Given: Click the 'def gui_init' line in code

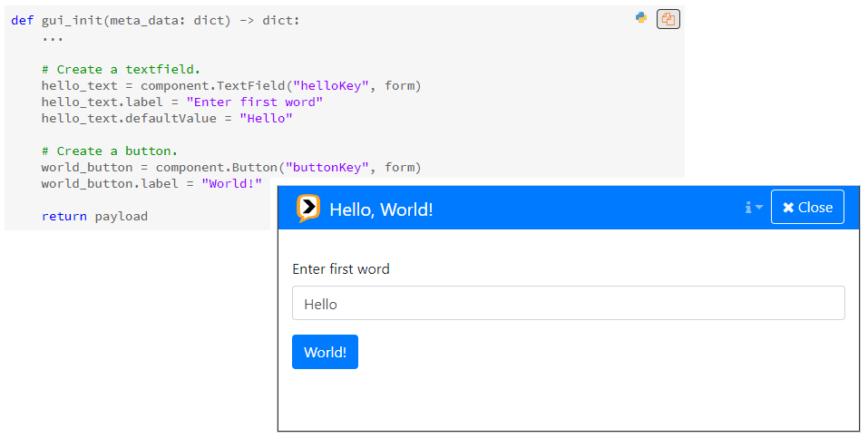Looking at the screenshot, I should click(x=155, y=21).
